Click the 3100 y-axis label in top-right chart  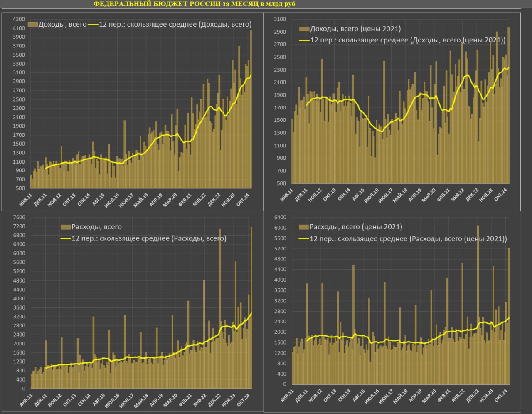pyautogui.click(x=280, y=20)
